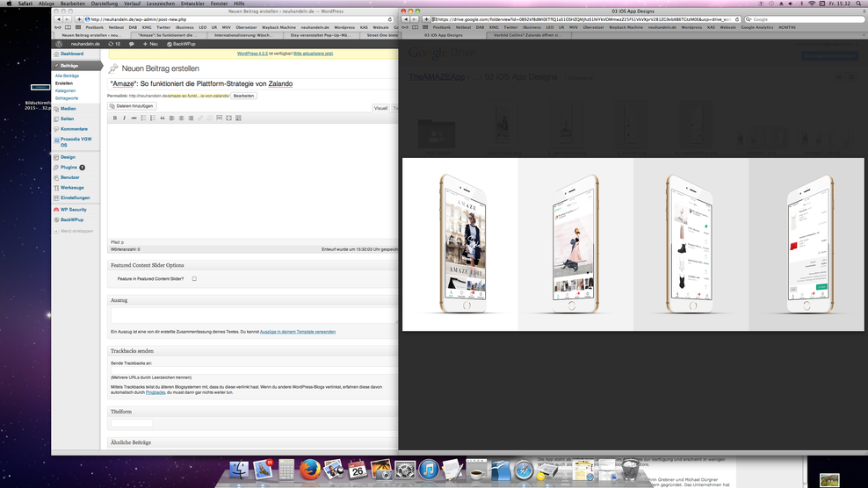868x488 pixels.
Task: Open System Preferences from the Dock
Action: [405, 470]
